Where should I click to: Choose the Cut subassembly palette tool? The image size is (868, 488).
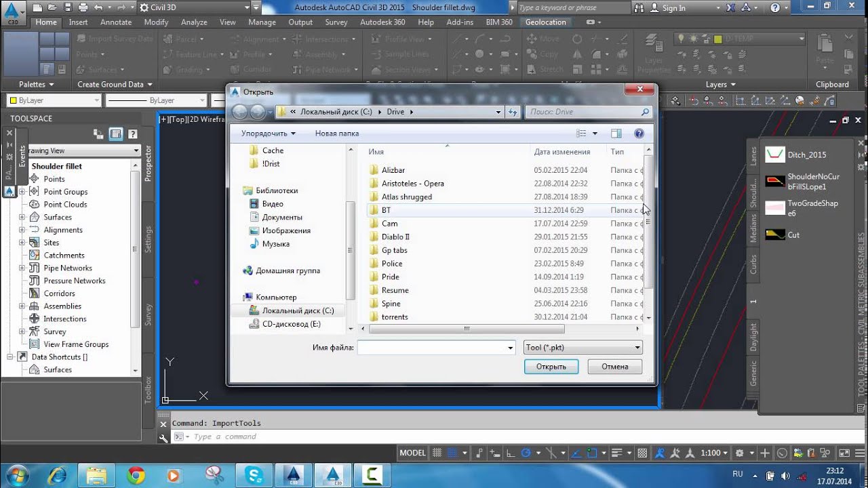tap(775, 235)
